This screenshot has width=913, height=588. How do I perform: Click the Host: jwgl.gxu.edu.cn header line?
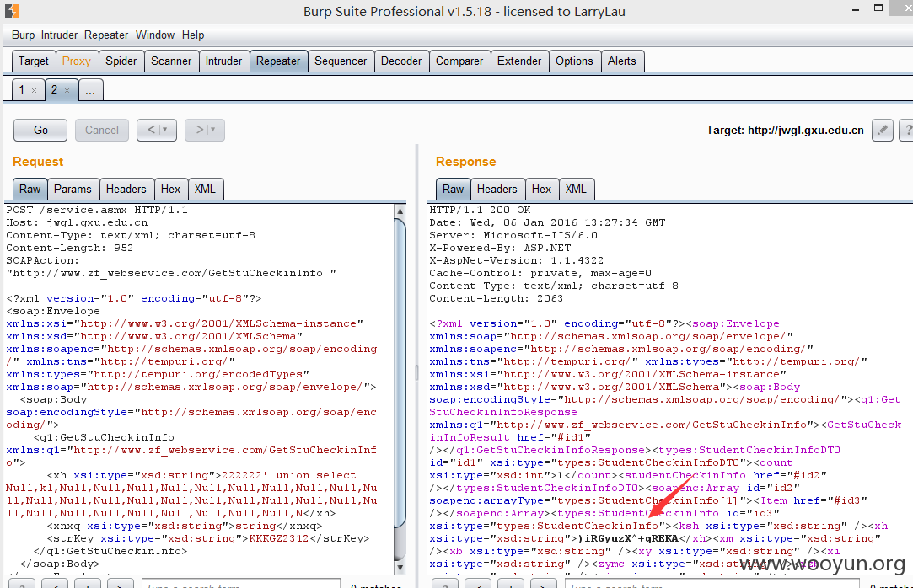77,222
